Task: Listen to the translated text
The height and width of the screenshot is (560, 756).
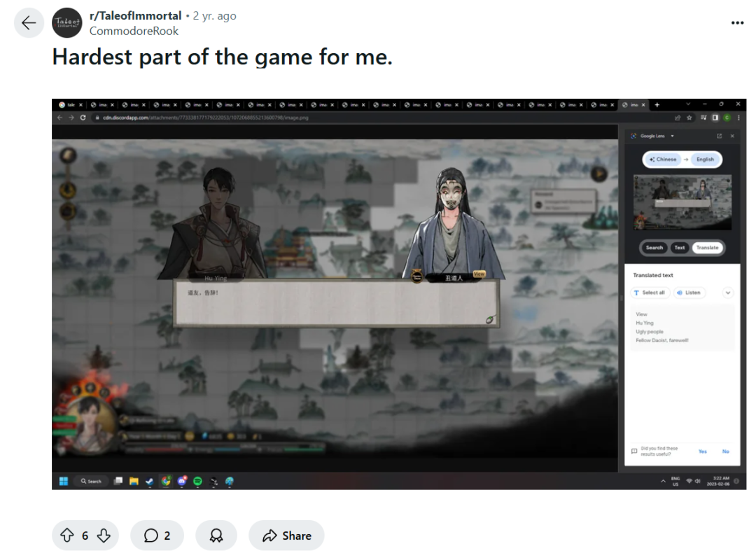Action: click(689, 293)
